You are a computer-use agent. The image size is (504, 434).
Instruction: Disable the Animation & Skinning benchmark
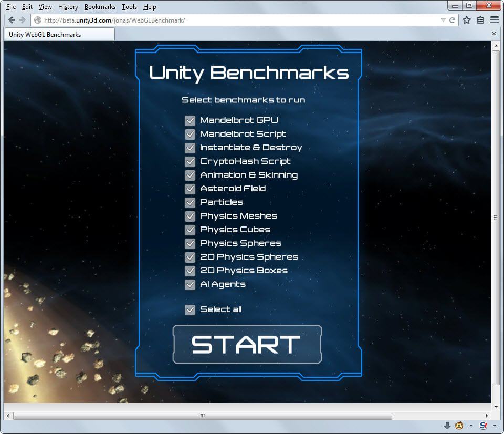(x=190, y=175)
